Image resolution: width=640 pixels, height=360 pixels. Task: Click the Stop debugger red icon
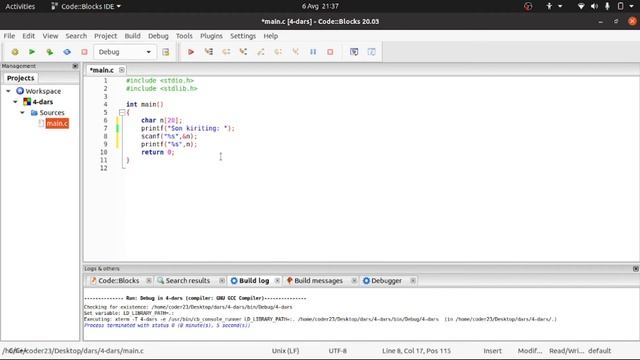point(330,52)
